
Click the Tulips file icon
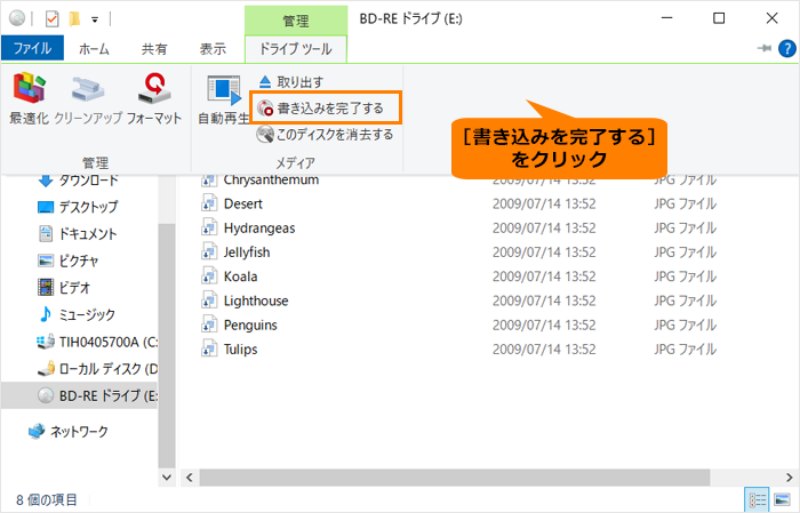coord(209,349)
